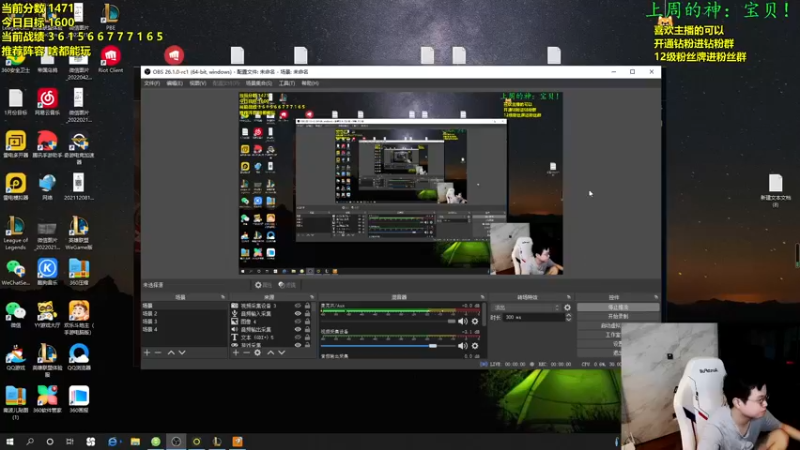Viewport: 800px width, 450px height.
Task: Open WeChat desktop shortcut
Action: tap(15, 316)
